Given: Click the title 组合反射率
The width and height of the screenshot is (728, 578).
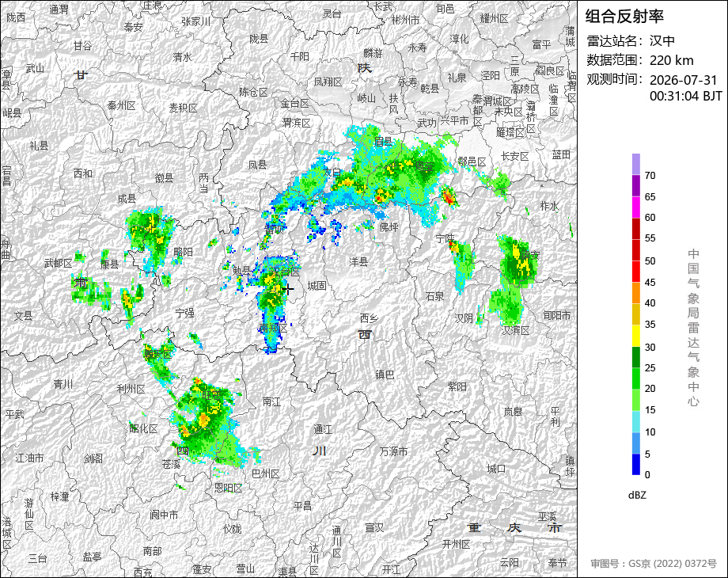Looking at the screenshot, I should click(x=624, y=17).
